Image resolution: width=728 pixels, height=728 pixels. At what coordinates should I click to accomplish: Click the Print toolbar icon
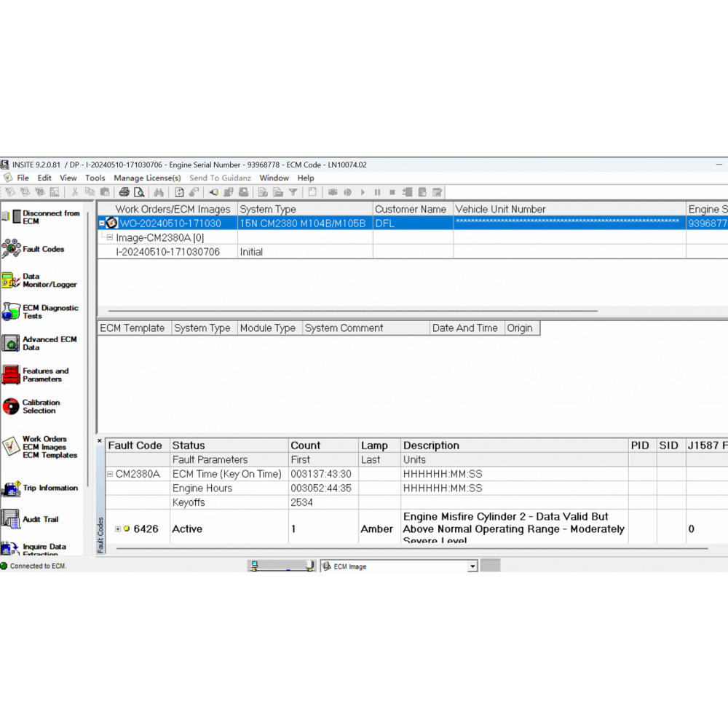(x=125, y=192)
